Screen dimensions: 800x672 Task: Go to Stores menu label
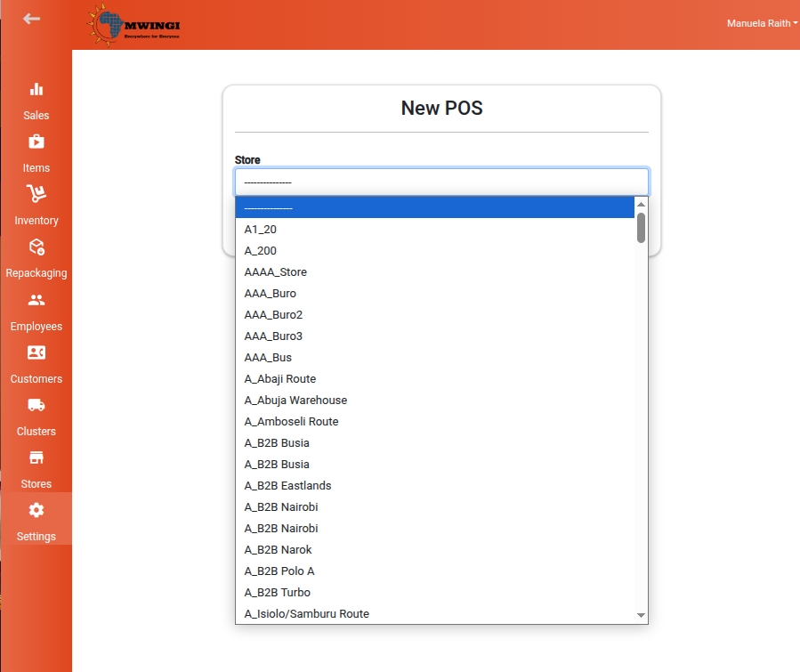point(36,483)
